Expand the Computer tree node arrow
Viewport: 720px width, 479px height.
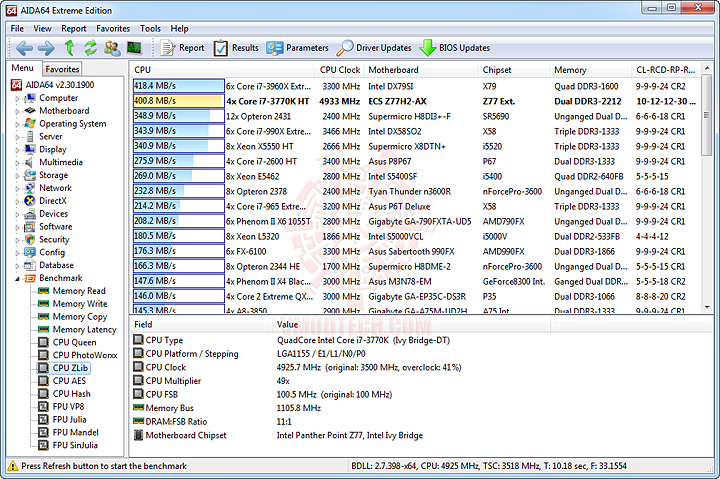coord(17,98)
